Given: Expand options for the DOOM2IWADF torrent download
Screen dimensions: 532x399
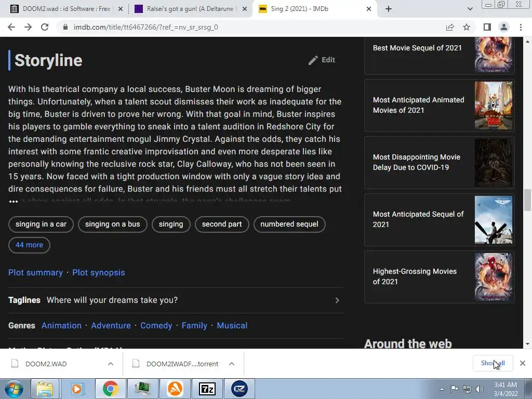Looking at the screenshot, I should (x=232, y=364).
